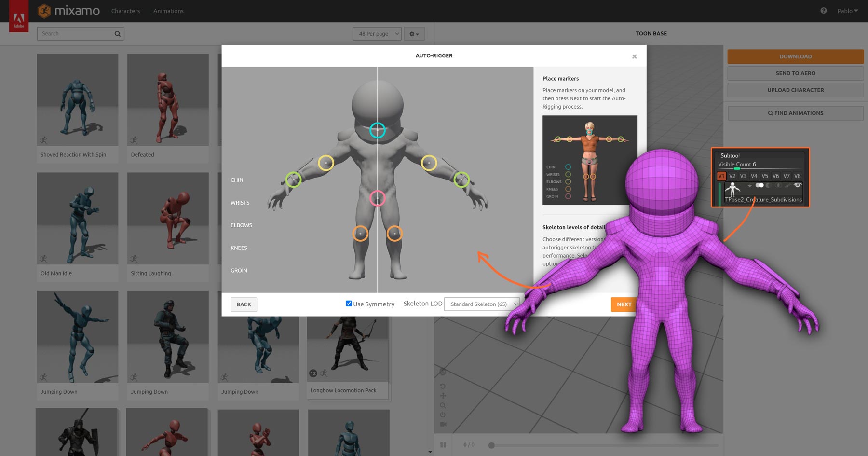Click the DOWNLOAD button
Viewport: 868px width, 456px height.
795,56
